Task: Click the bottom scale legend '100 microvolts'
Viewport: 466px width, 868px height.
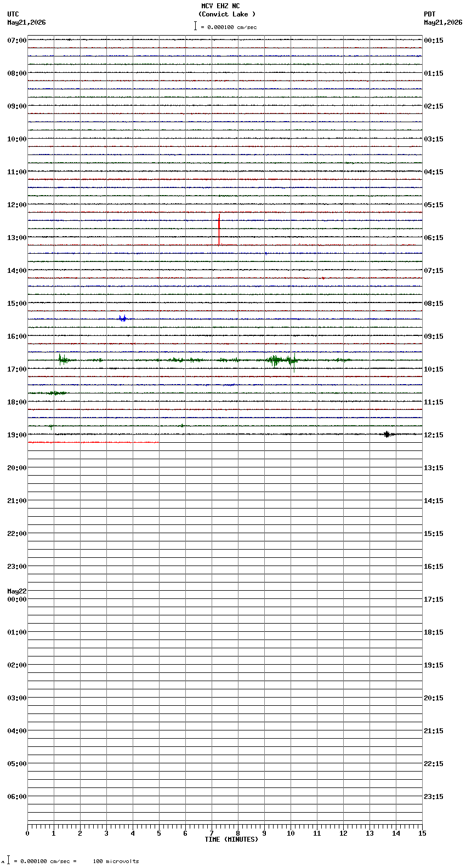Action: pyautogui.click(x=116, y=861)
